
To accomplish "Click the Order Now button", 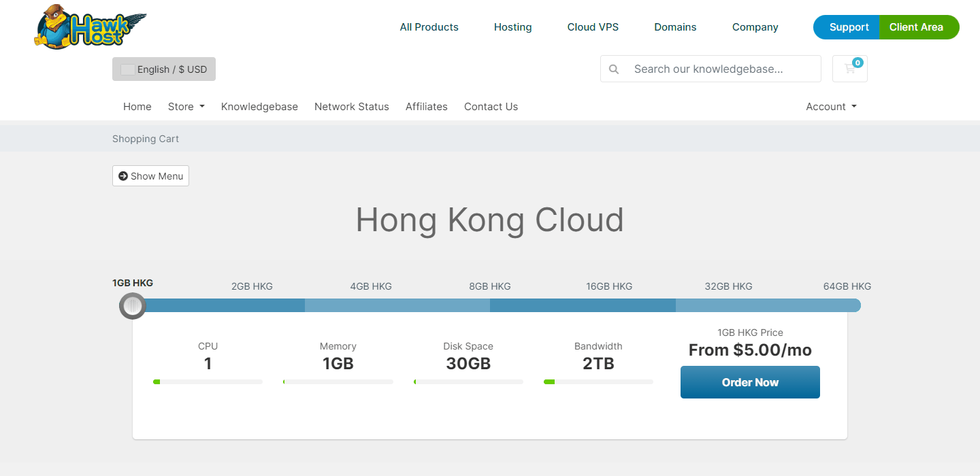I will point(750,382).
